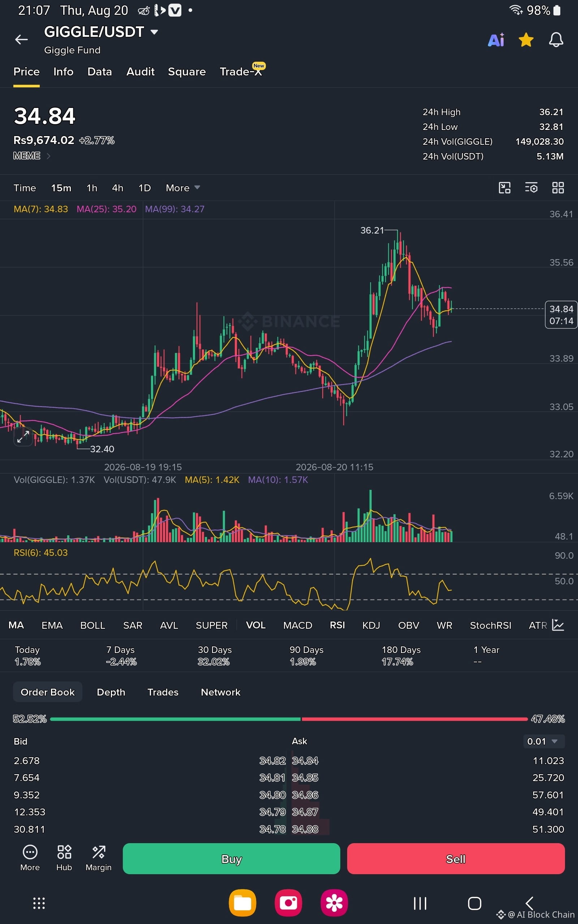The image size is (578, 924).
Task: Open the More options icon
Action: click(x=30, y=858)
